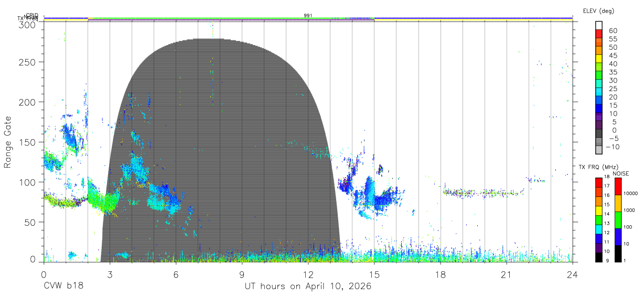The image size is (644, 297).
Task: Pick the yellow ELEV swatch between 40 and 45
Action: [599, 59]
